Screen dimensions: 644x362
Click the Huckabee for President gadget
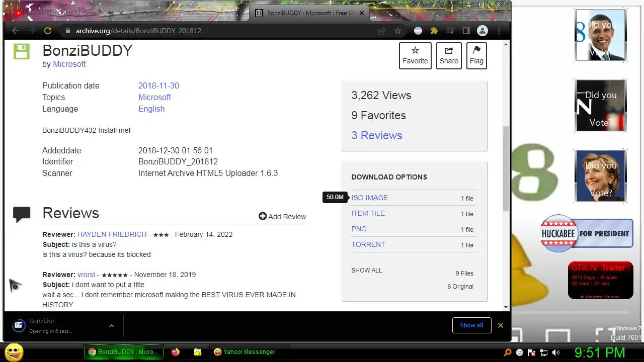[586, 233]
